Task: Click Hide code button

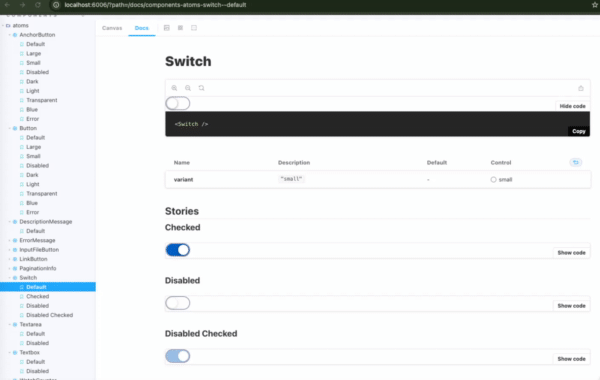Action: [572, 106]
